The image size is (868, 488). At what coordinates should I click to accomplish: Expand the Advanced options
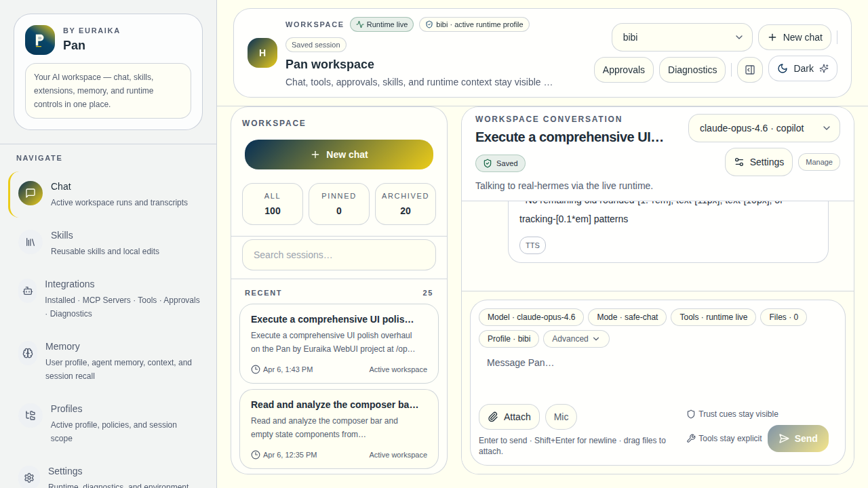click(576, 339)
